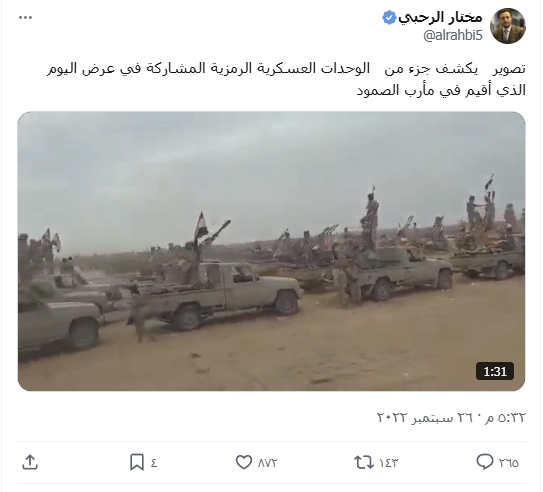Retweet using the repost arrows icon
Viewport: 543px width, 492px height.
[364, 462]
